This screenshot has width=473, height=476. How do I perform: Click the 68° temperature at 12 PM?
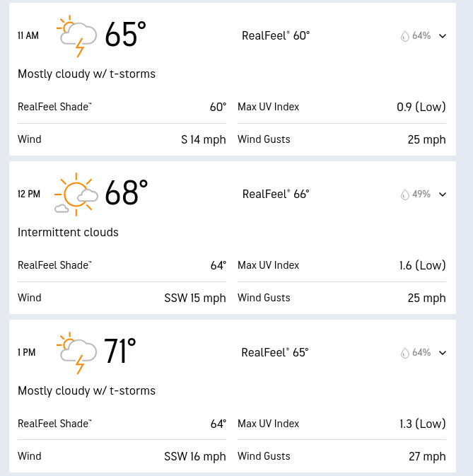126,193
